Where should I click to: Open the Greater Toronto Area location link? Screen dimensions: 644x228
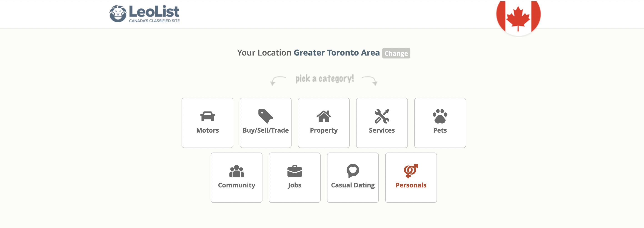click(337, 53)
